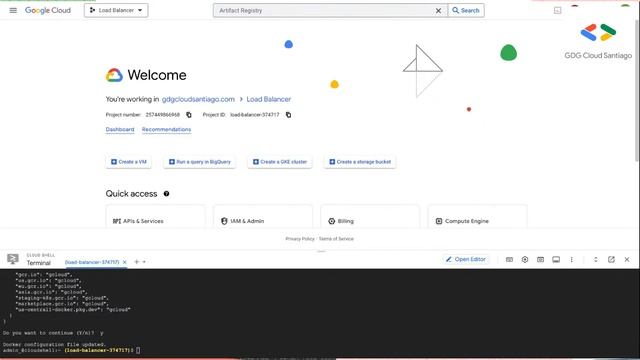
Task: Show Quick access help tooltip icon
Action: [167, 193]
